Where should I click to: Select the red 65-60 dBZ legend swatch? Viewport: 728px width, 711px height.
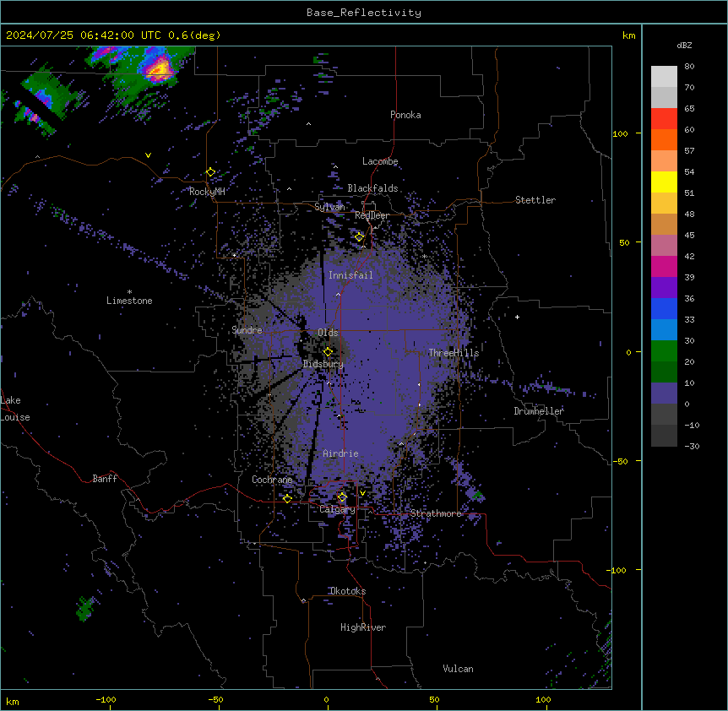(x=664, y=119)
